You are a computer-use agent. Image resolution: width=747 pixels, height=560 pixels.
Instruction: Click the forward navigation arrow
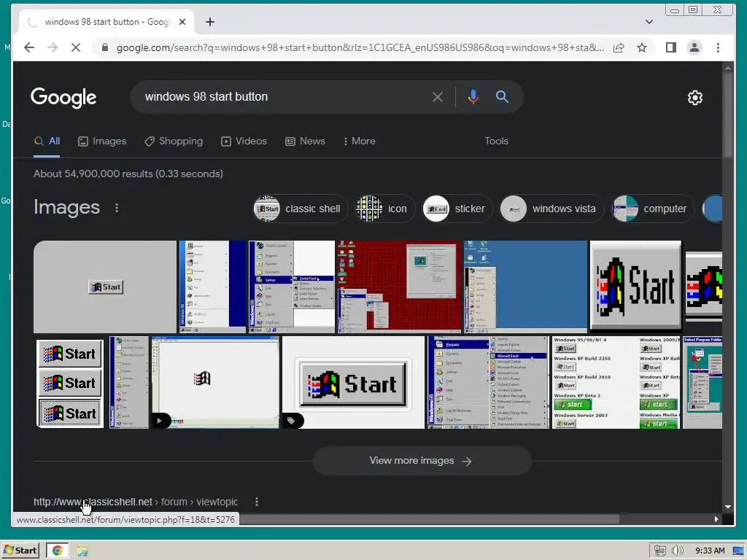(53, 47)
